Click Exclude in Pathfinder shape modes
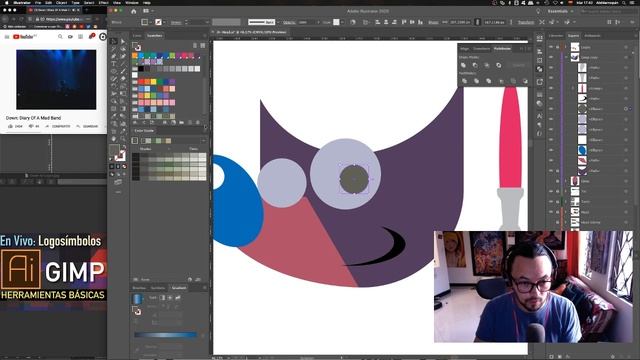 pos(499,65)
